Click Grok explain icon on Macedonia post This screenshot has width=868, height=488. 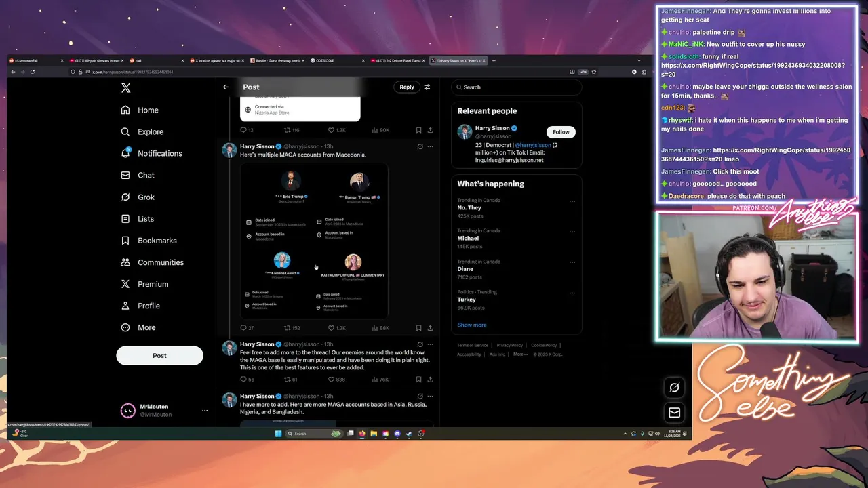click(420, 146)
